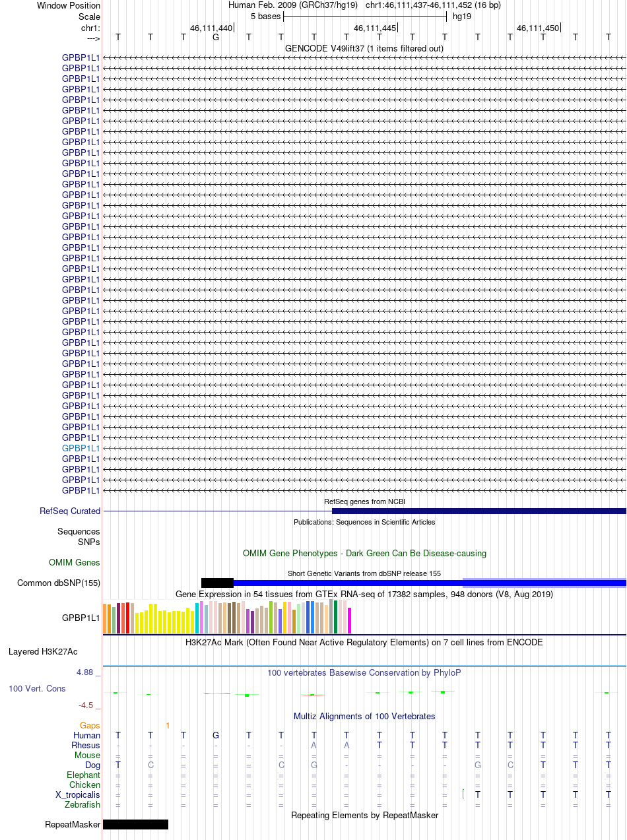Screen dimensions: 627x840
Task: Open the GTEx Gene Expression track title
Action: pyautogui.click(x=364, y=594)
